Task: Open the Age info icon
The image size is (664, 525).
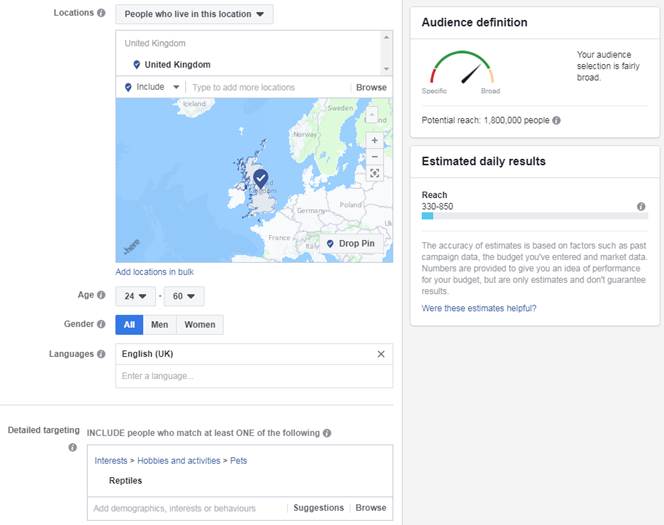Action: 101,295
